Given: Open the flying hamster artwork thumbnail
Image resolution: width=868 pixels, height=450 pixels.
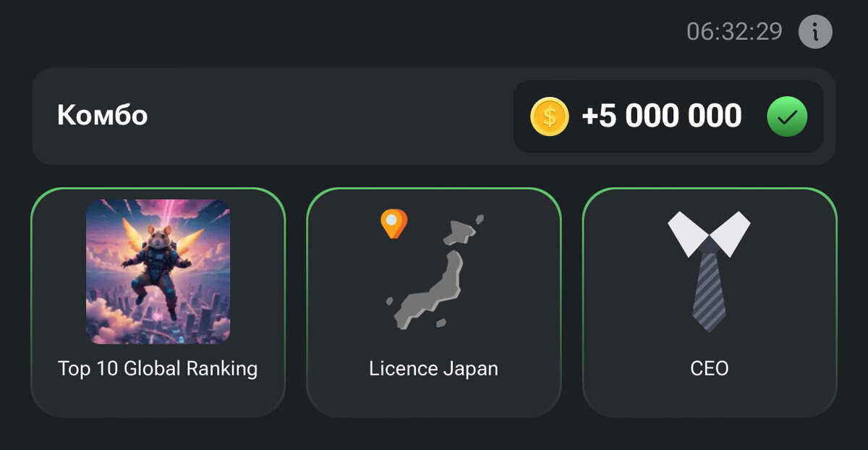Looking at the screenshot, I should click(158, 271).
